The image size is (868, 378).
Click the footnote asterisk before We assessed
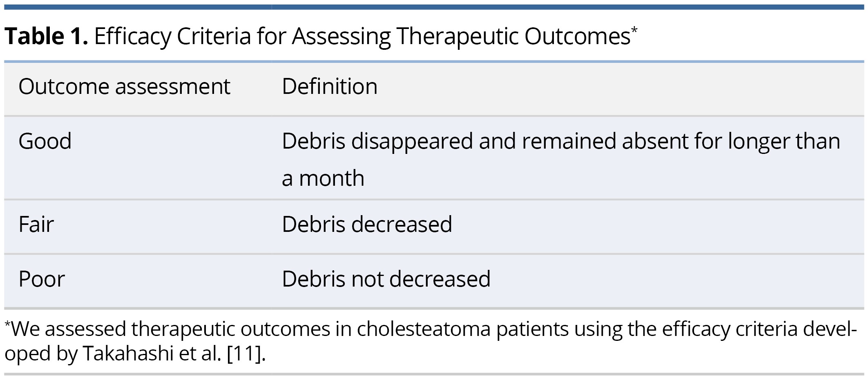tap(7, 324)
